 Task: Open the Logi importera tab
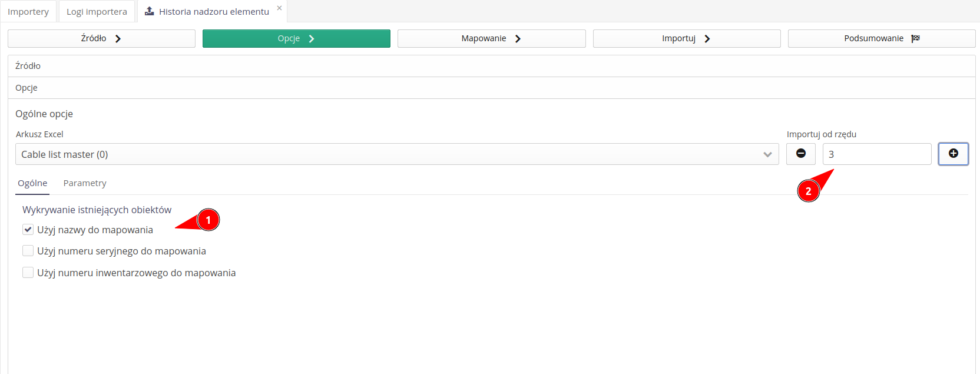click(x=97, y=12)
